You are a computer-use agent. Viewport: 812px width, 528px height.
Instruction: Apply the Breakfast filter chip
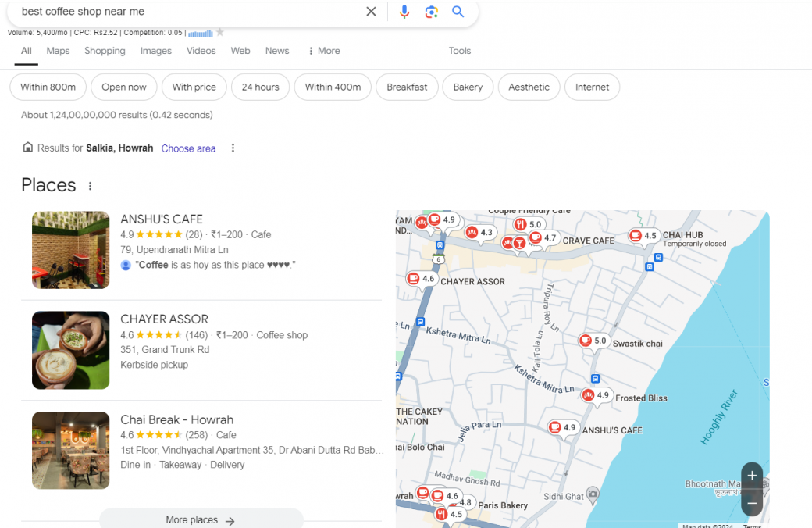tap(407, 87)
